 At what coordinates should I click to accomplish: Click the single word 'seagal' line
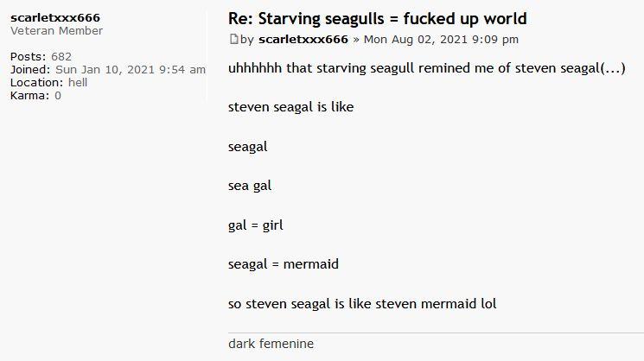click(248, 147)
